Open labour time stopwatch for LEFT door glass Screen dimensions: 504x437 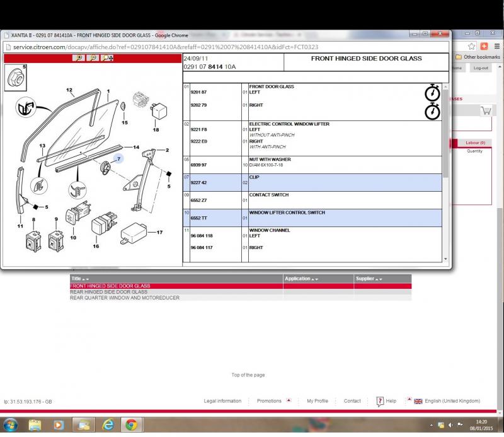pyautogui.click(x=432, y=93)
